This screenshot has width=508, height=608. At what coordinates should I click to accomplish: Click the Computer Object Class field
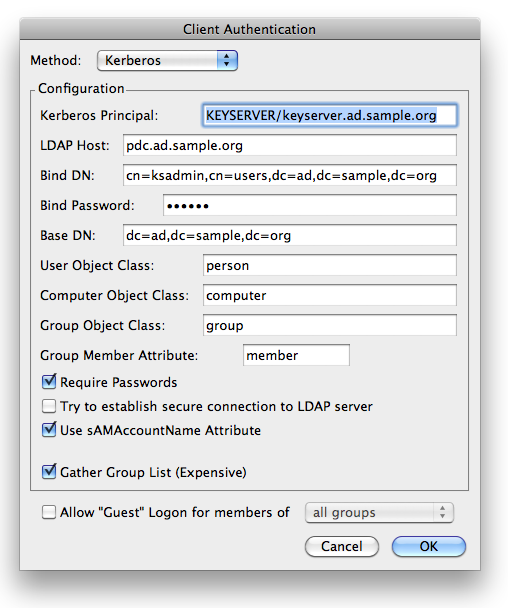click(330, 295)
